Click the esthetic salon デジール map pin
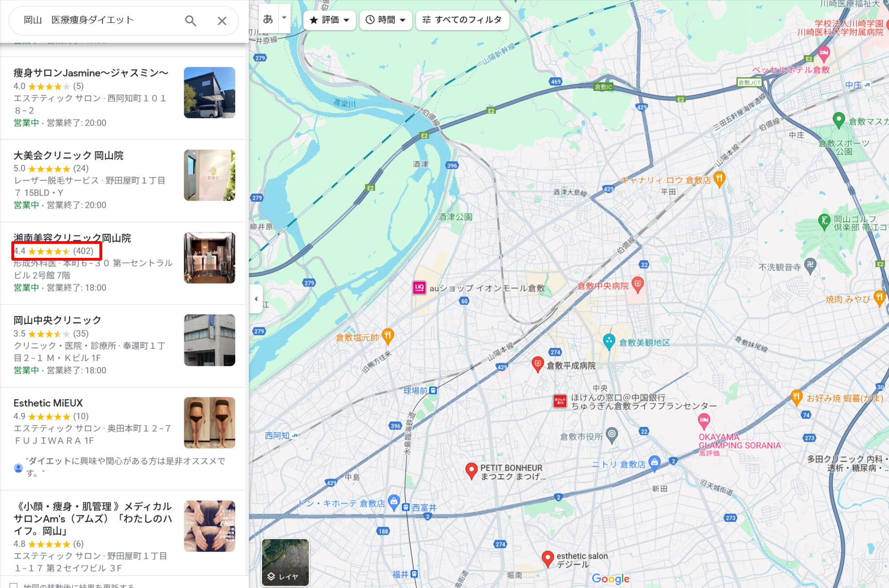The height and width of the screenshot is (588, 889). coord(548,558)
